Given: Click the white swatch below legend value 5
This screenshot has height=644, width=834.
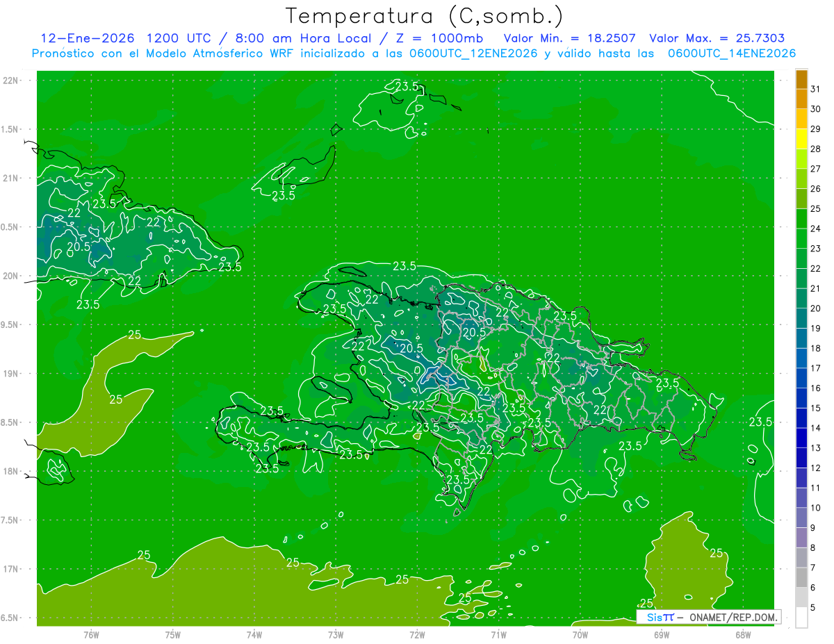Looking at the screenshot, I should coord(801,618).
